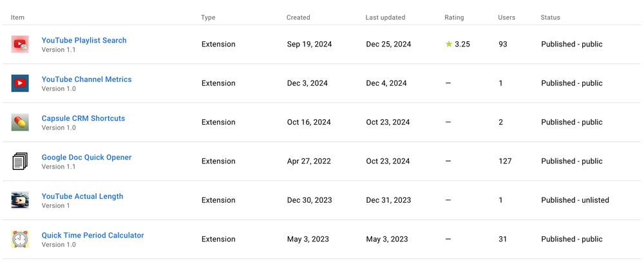Open the Google Doc Quick Opener link

86,157
